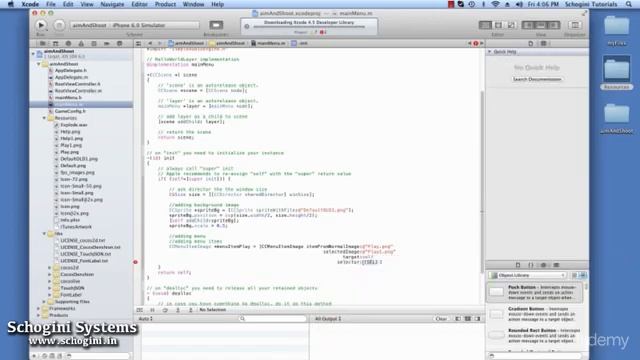The image size is (640, 360).
Task: Open the Breakpoint navigator icon
Action: pyautogui.click(x=107, y=43)
